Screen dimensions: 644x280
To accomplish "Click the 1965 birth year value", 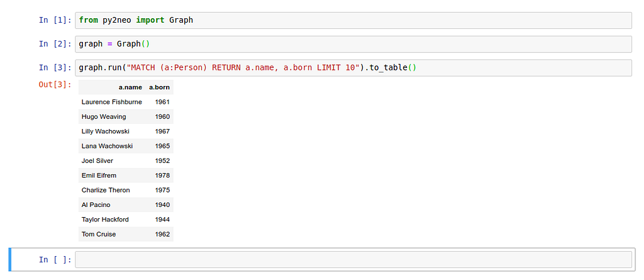I will [x=162, y=146].
